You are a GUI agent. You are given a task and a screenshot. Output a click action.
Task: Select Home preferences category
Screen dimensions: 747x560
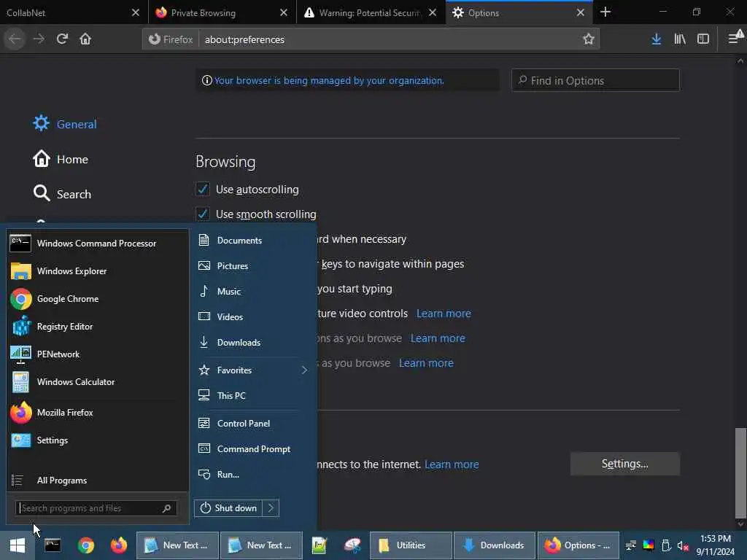coord(60,159)
